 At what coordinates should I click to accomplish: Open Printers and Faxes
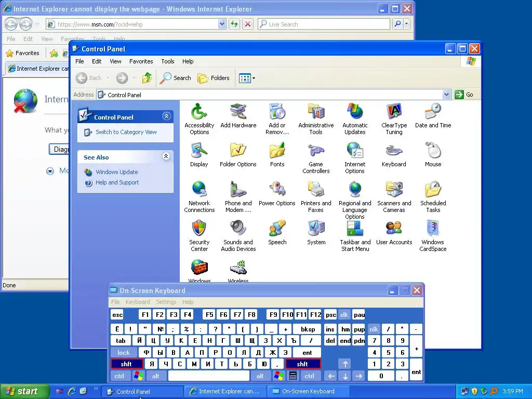316,197
